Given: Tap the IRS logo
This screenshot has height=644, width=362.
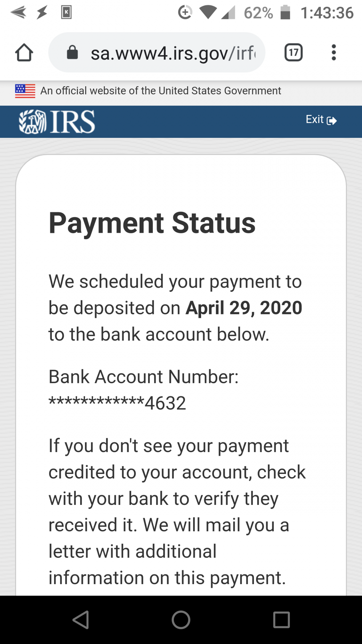Looking at the screenshot, I should tap(57, 122).
